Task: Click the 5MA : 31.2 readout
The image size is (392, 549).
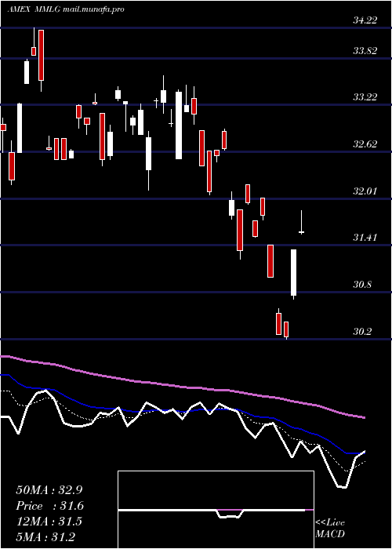Action: pos(45,536)
